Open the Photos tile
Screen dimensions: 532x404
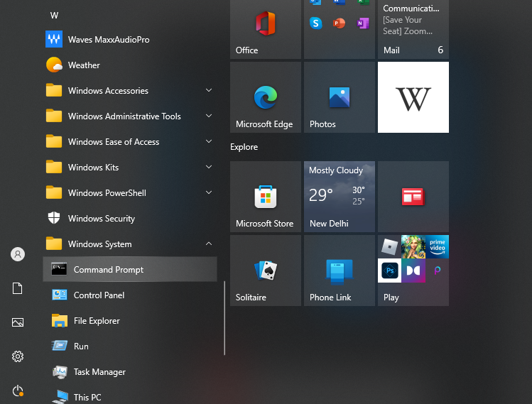click(x=340, y=97)
